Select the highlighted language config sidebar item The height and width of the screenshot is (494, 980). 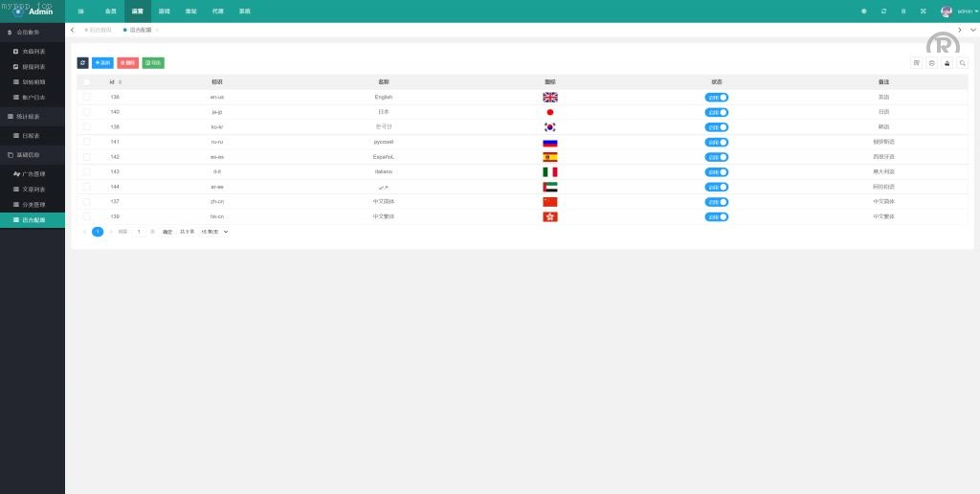pyautogui.click(x=33, y=219)
